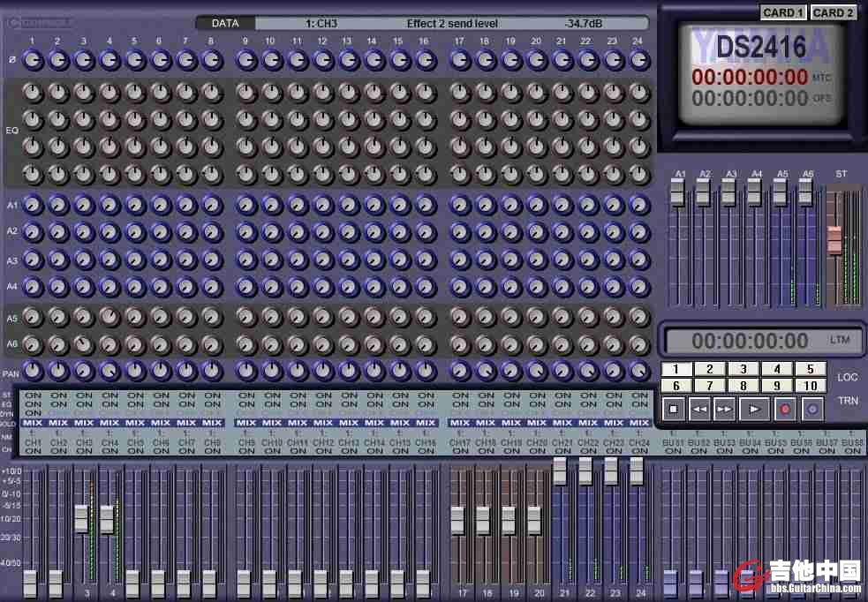Start playback with the Play button

(753, 409)
